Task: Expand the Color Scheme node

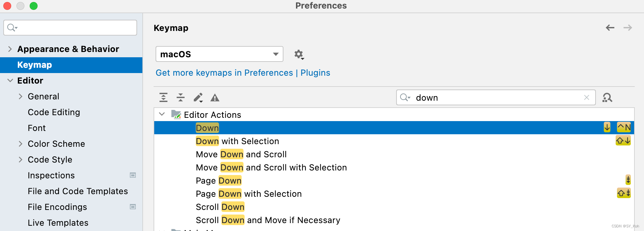Action: [x=20, y=144]
